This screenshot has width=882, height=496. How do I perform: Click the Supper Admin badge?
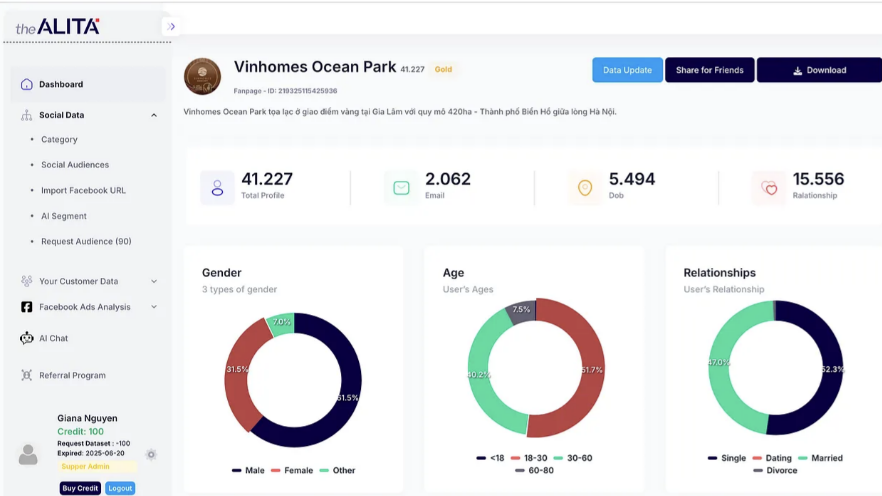click(x=97, y=466)
